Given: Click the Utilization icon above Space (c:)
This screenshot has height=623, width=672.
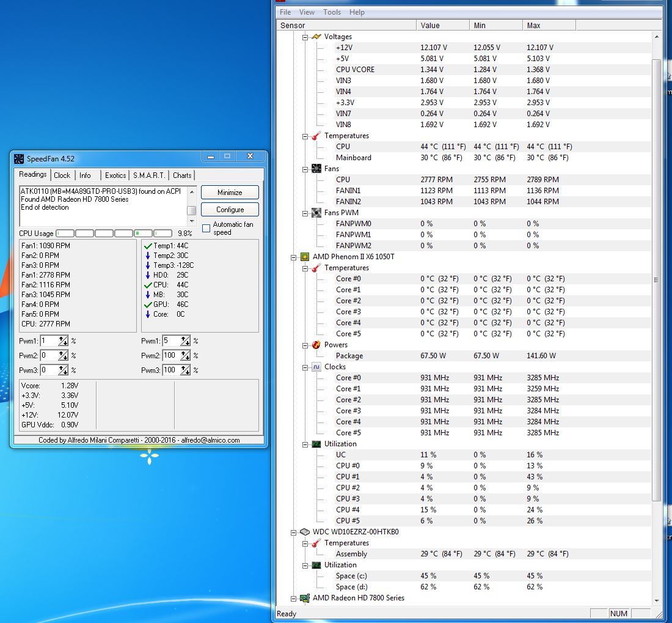Looking at the screenshot, I should pyautogui.click(x=316, y=565).
